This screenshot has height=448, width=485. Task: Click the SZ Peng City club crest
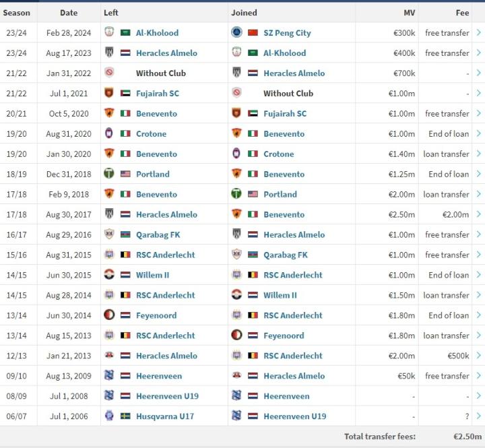pos(236,32)
